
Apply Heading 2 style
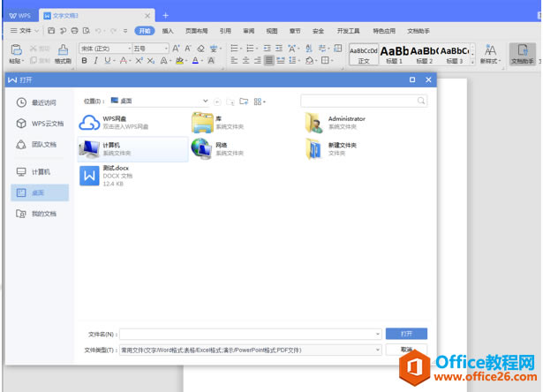pos(424,55)
